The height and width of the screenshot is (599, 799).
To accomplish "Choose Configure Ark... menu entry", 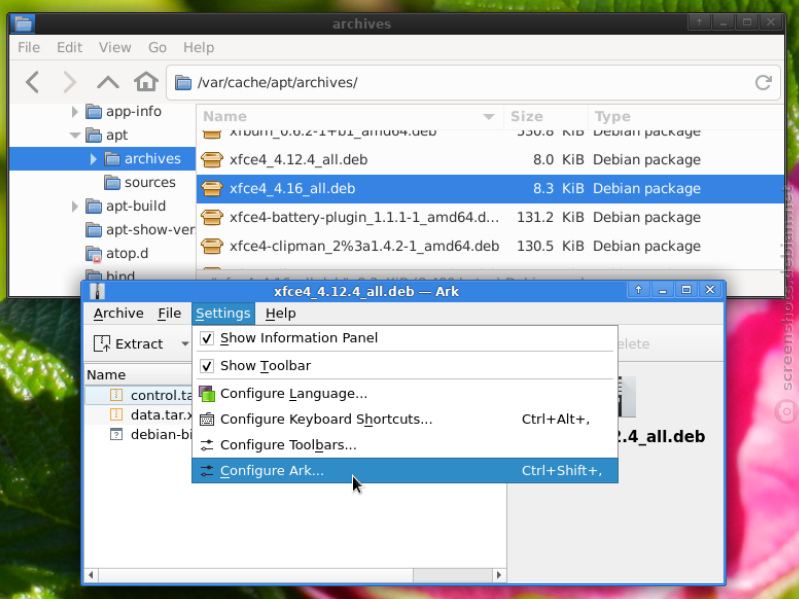I will tap(405, 471).
